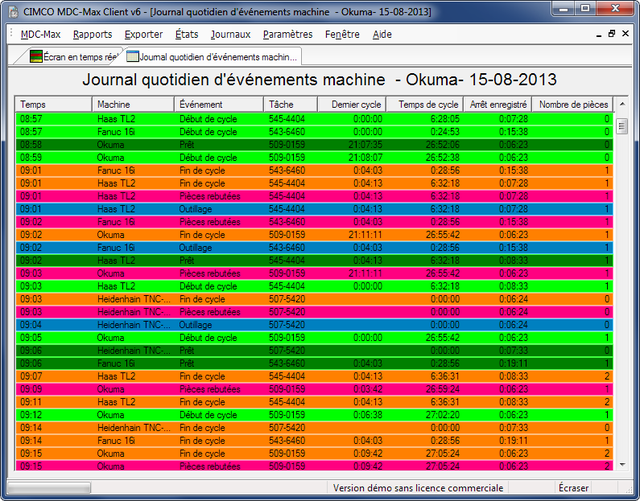Select 09:02 Haas TL2 Prêt row
The height and width of the screenshot is (501, 640).
[x=314, y=261]
